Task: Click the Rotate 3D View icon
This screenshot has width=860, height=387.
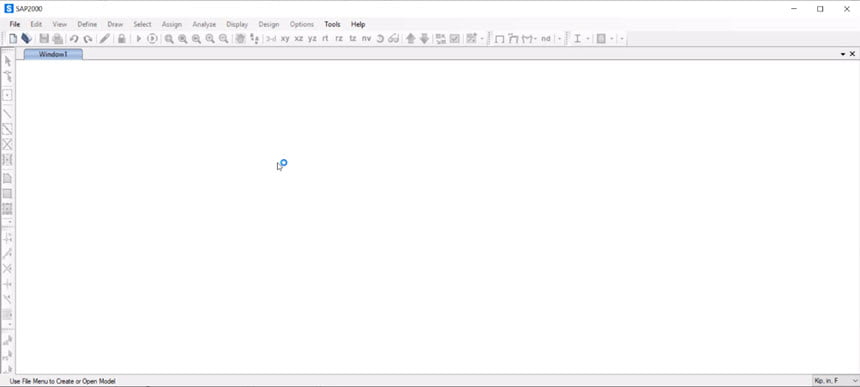Action: click(380, 39)
